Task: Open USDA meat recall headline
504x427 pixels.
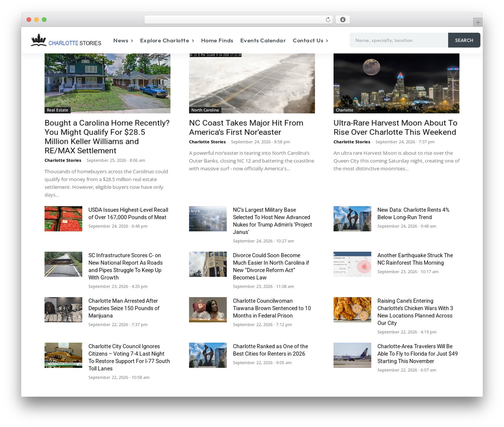Action: point(128,213)
